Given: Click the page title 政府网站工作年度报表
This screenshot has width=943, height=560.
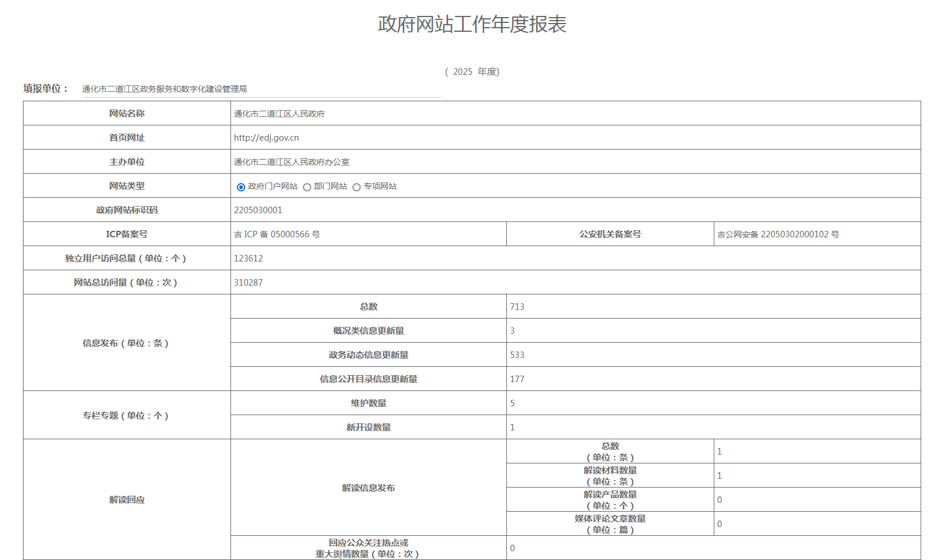Looking at the screenshot, I should click(x=472, y=24).
